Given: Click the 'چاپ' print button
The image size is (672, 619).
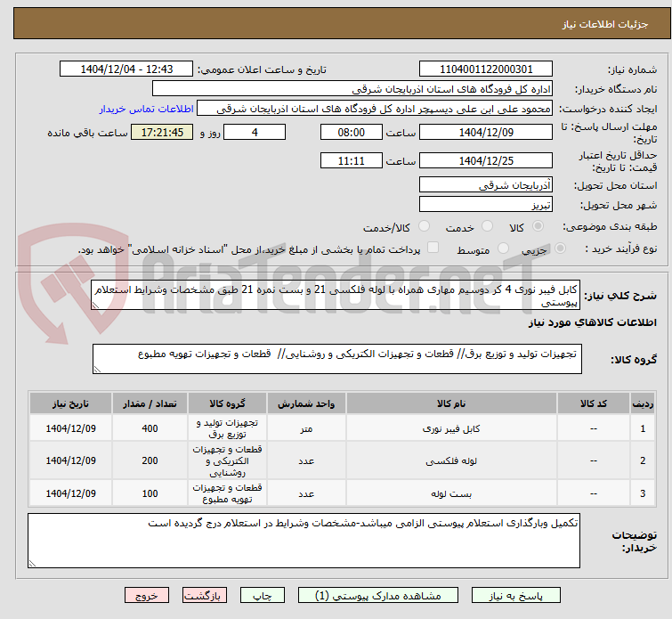Looking at the screenshot, I should [x=262, y=596].
